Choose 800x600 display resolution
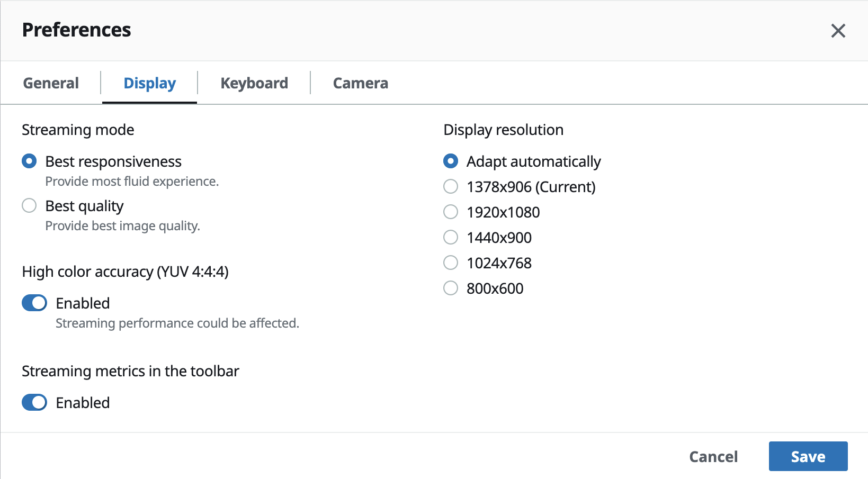 [450, 288]
